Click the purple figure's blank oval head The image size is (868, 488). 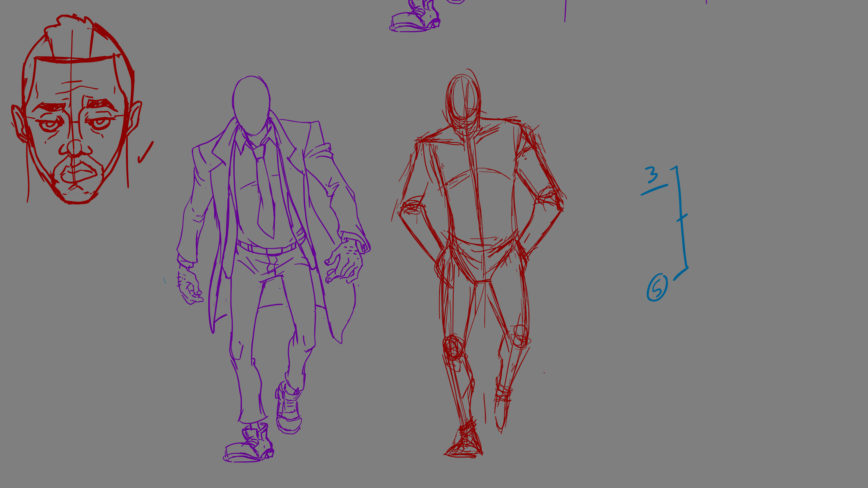(251, 104)
